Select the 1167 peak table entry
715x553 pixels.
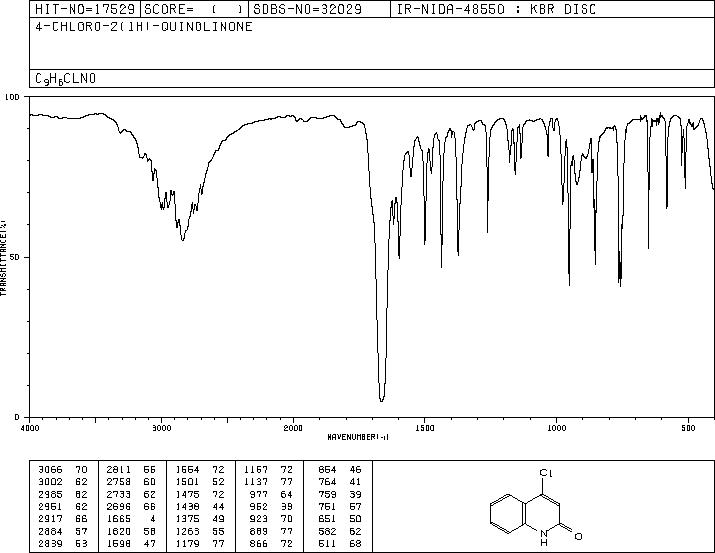tap(269, 469)
